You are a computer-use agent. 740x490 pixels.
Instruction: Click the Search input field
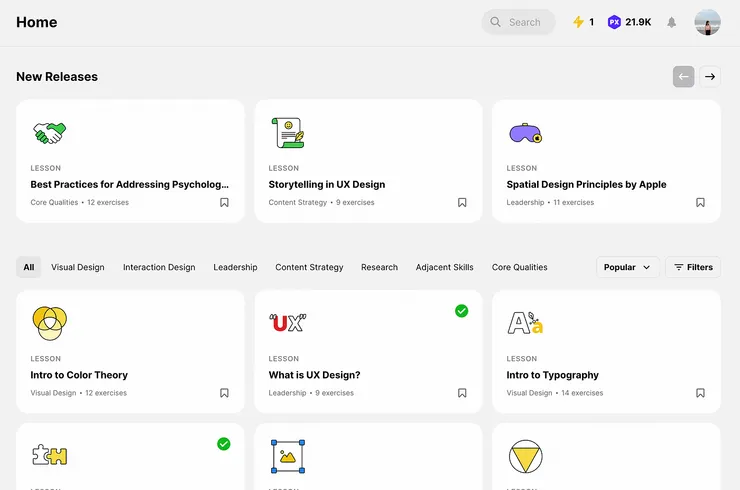525,22
